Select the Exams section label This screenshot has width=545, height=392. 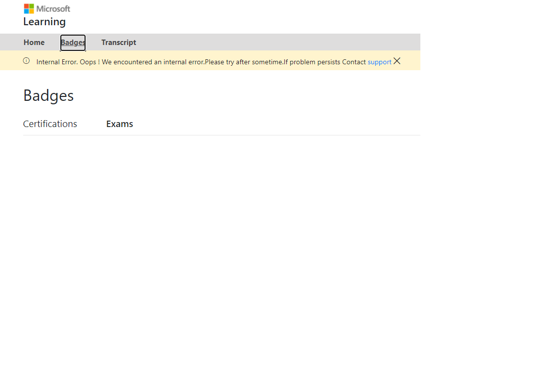[x=119, y=124]
